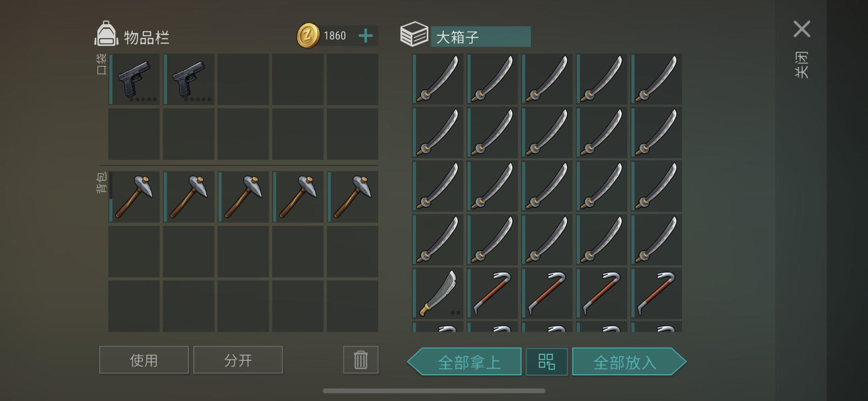Click the trash can delete icon
Image resolution: width=868 pixels, height=401 pixels.
click(x=361, y=360)
